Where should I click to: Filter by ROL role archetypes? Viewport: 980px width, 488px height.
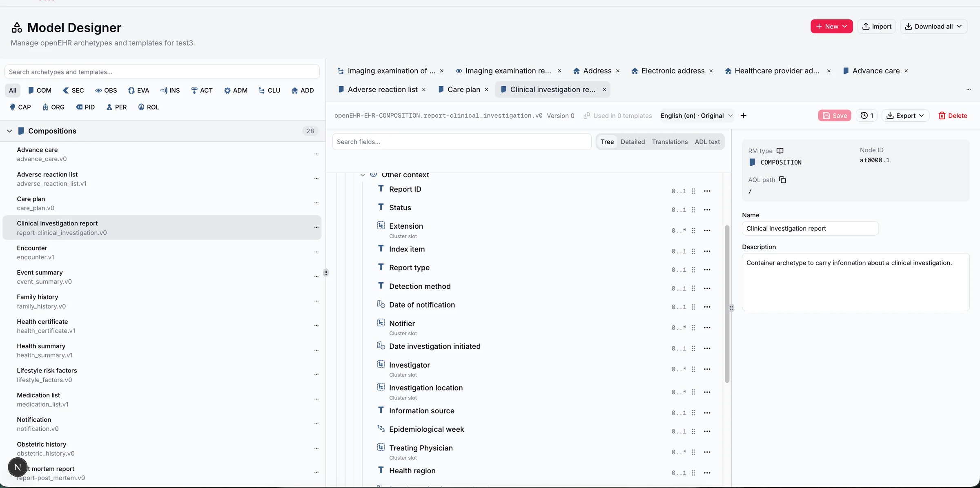click(x=149, y=107)
